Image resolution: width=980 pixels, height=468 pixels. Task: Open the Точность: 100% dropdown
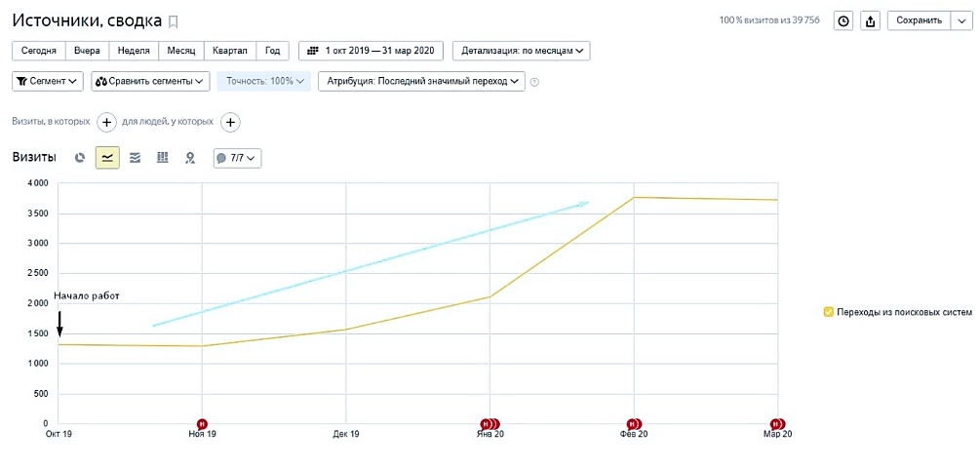coord(263,81)
